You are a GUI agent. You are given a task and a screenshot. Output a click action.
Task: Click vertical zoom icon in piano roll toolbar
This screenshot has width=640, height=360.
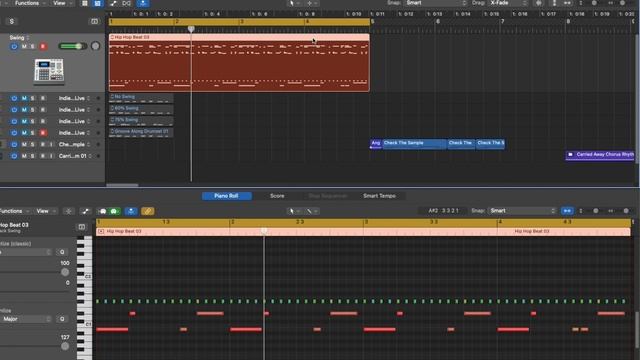click(x=581, y=211)
